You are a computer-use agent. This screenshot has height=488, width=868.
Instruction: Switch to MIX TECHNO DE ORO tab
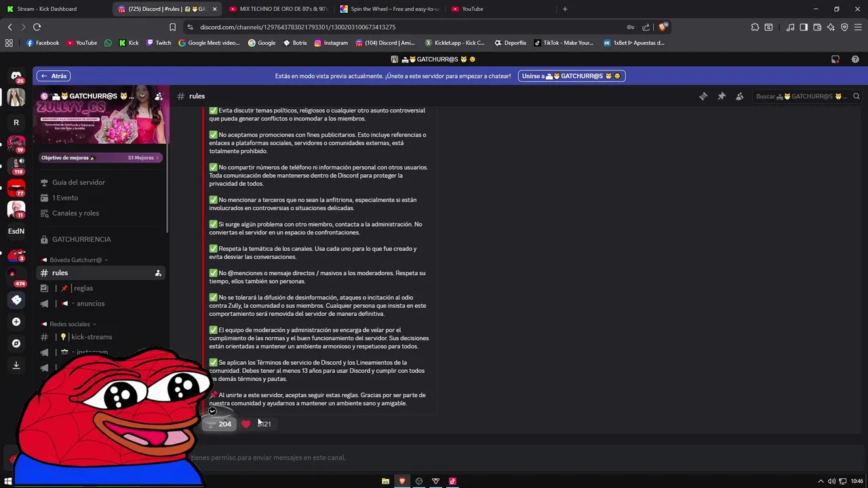(x=278, y=9)
